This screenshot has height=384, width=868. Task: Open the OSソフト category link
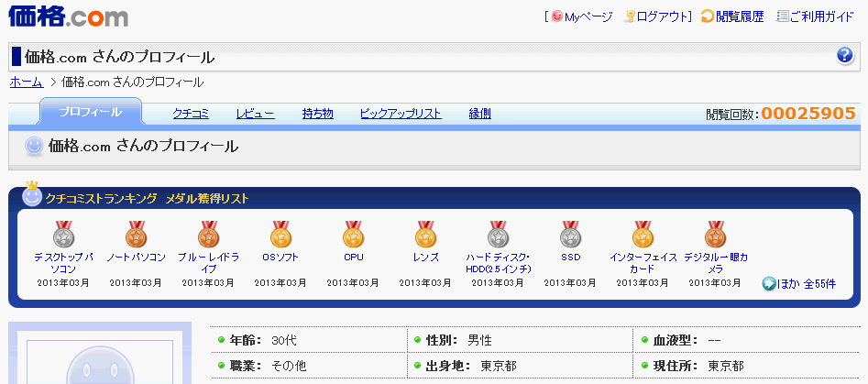[280, 258]
